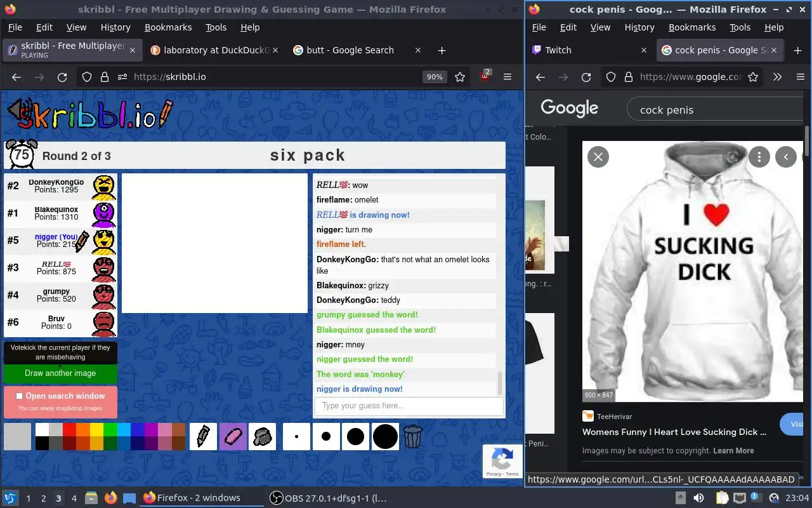Screen dimensions: 812x508
Task: Open the File menu in the skribbl window
Action: 15,27
